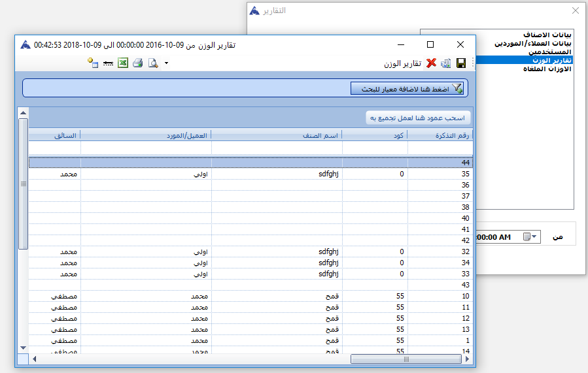Select ticket number 33 cell
This screenshot has width=588, height=373.
coord(440,274)
